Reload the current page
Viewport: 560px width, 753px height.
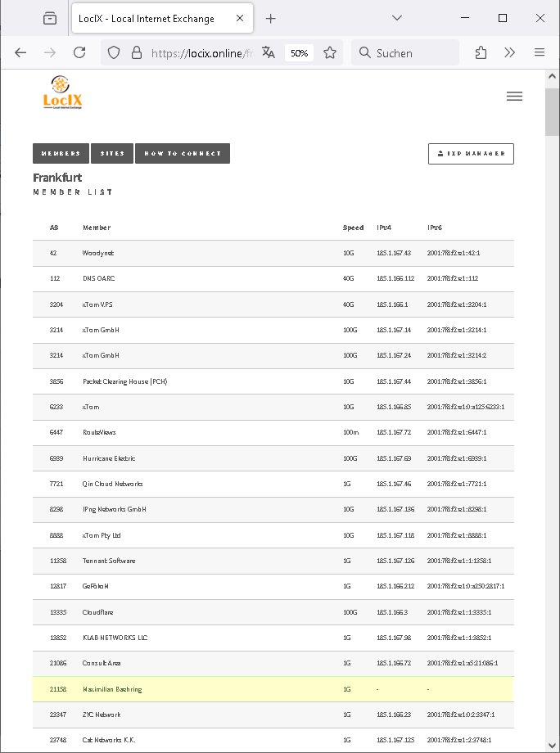pyautogui.click(x=79, y=53)
